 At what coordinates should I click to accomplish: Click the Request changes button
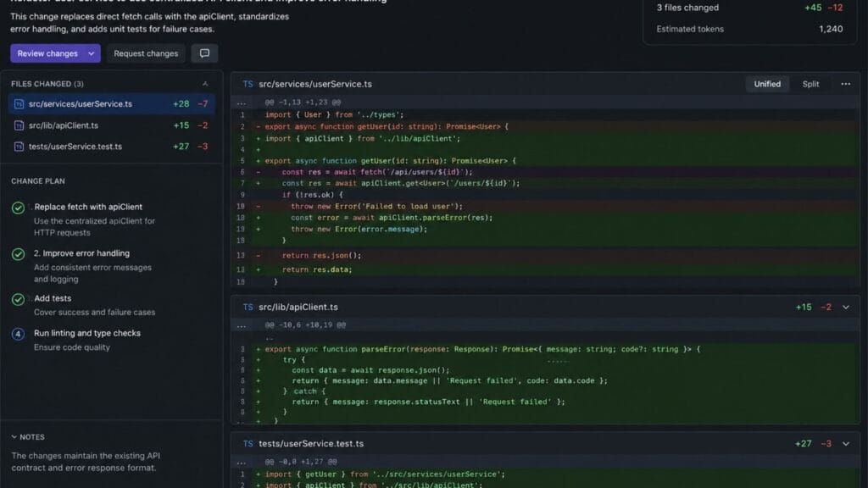click(146, 53)
